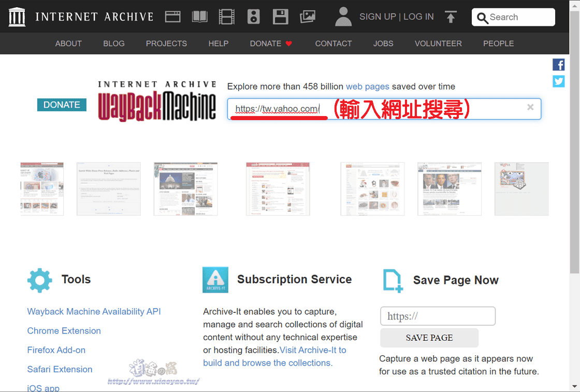This screenshot has height=392, width=580.
Task: Open the red-header listing page thumbnail
Action: coord(278,188)
